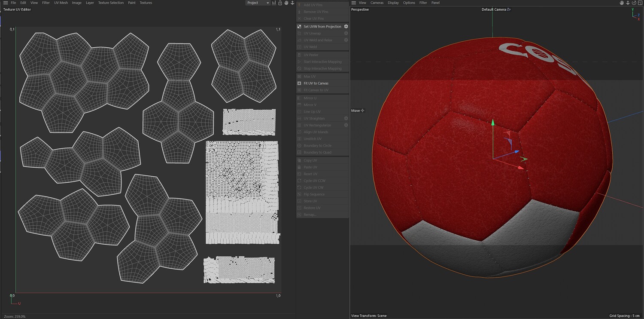
Task: Toggle the lock icon in UV editor
Action: point(280,3)
